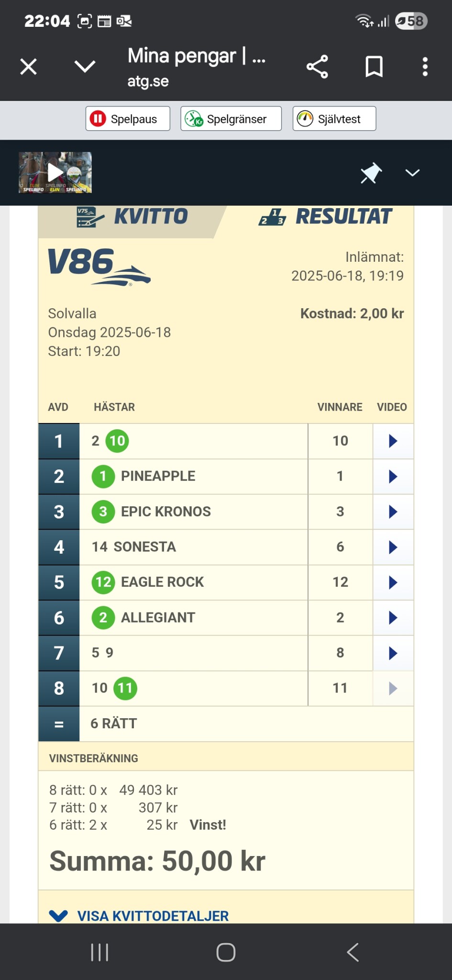Open Spelgränser limits page
Viewport: 452px width, 980px height.
[231, 119]
